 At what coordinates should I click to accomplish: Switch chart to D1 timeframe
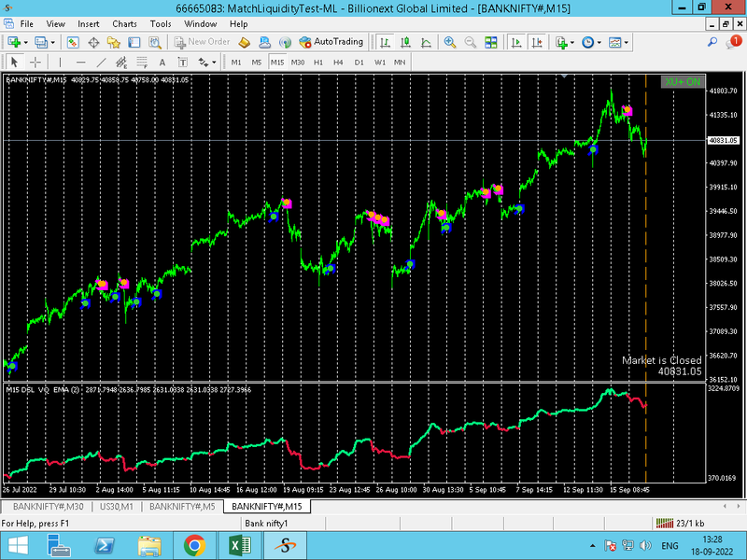tap(359, 62)
